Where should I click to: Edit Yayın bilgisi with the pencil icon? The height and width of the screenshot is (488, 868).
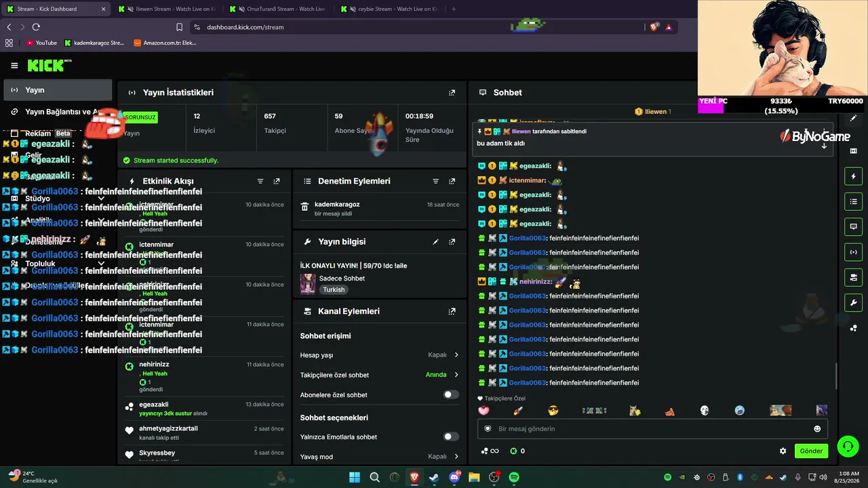click(436, 241)
